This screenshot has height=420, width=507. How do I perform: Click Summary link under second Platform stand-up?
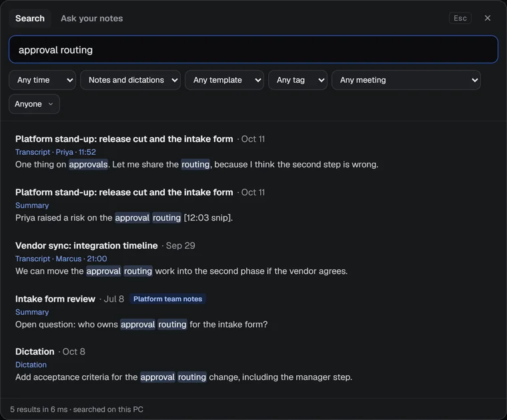32,205
